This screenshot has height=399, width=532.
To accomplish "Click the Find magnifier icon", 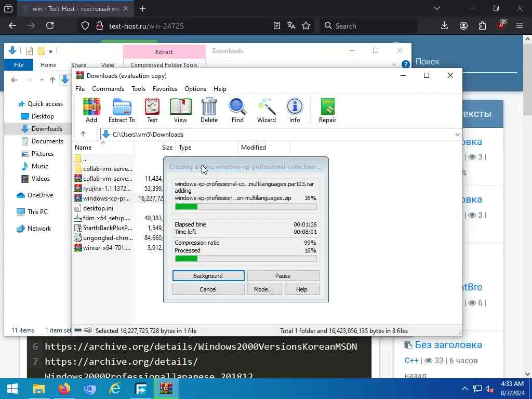I will (x=237, y=110).
